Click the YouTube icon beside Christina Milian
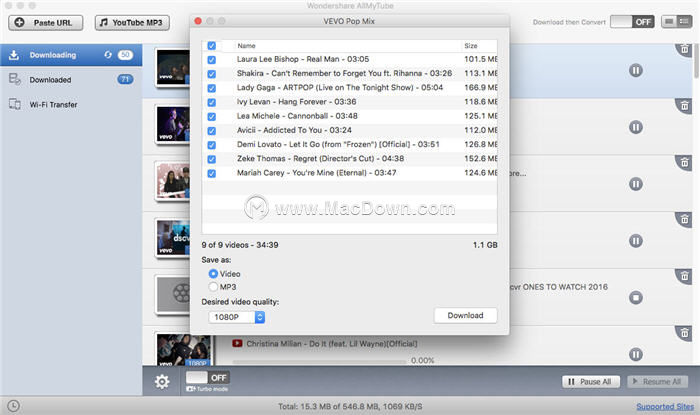Viewport: 700px width, 415px height. point(237,344)
